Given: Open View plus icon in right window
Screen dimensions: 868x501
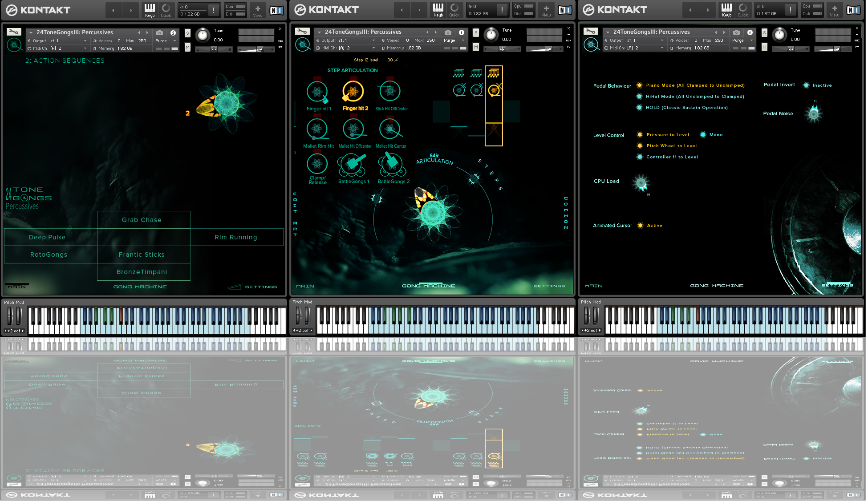Looking at the screenshot, I should [835, 10].
